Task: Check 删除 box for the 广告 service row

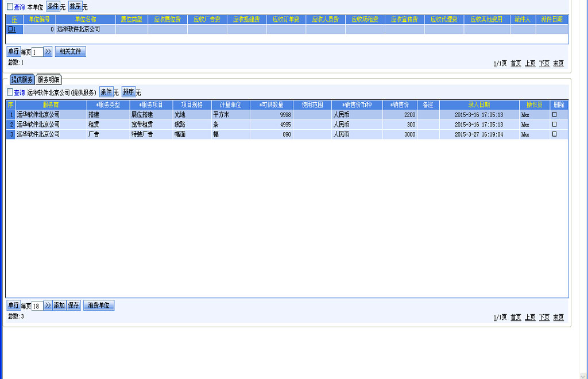Action: (x=554, y=134)
